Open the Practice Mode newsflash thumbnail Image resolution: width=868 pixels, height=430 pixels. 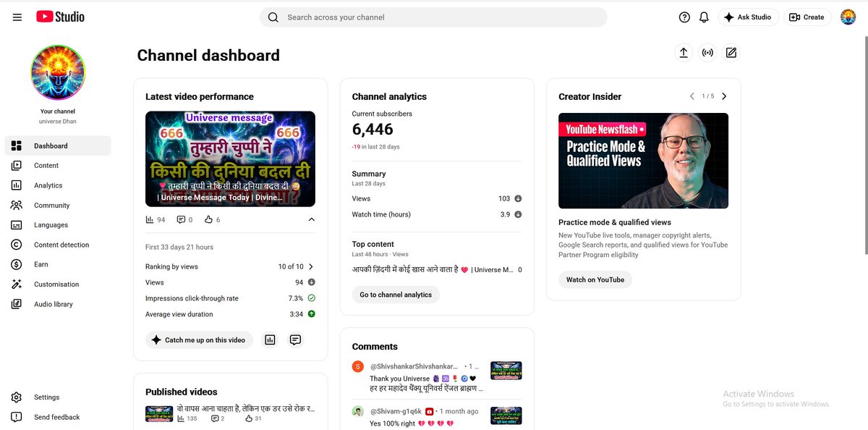tap(643, 161)
